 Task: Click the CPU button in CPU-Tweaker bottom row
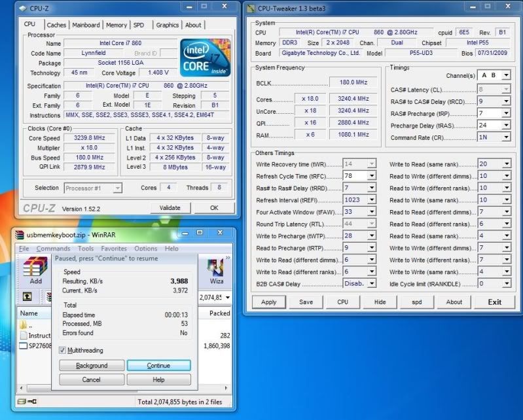[342, 302]
